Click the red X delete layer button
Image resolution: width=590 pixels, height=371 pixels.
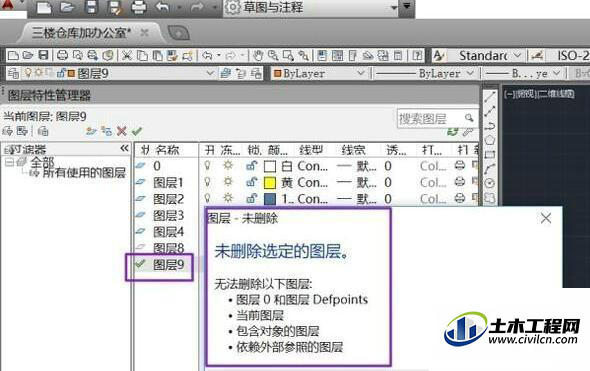[x=122, y=131]
